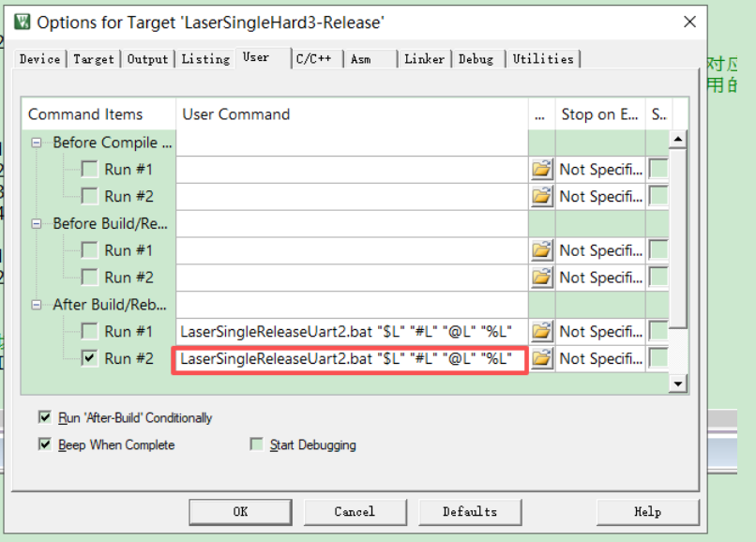756x542 pixels.
Task: Click the '...' column header
Action: coord(542,114)
